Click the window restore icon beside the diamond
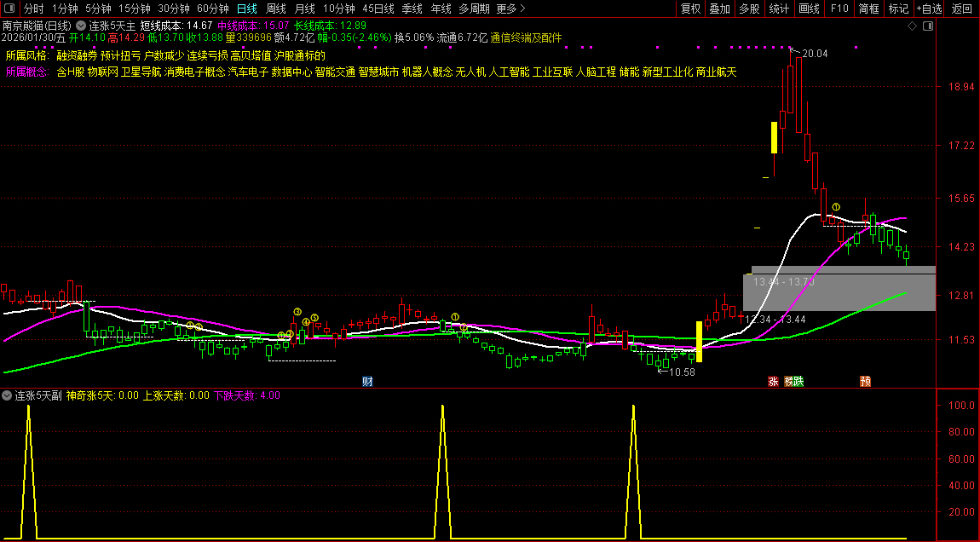 (927, 26)
